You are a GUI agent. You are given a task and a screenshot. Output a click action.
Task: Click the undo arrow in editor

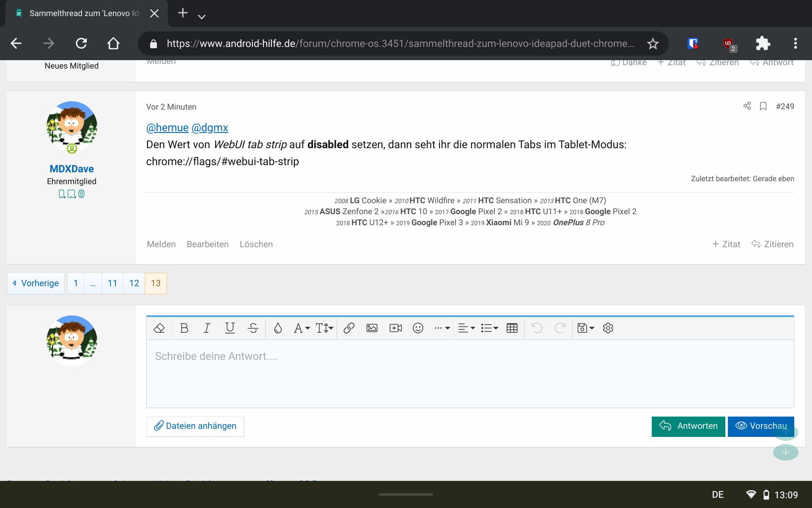pos(537,328)
